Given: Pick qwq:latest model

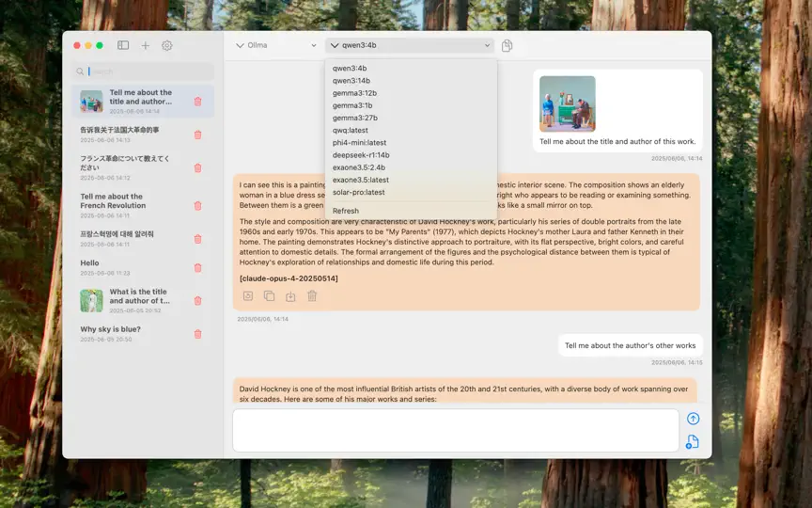Looking at the screenshot, I should 412,131.
